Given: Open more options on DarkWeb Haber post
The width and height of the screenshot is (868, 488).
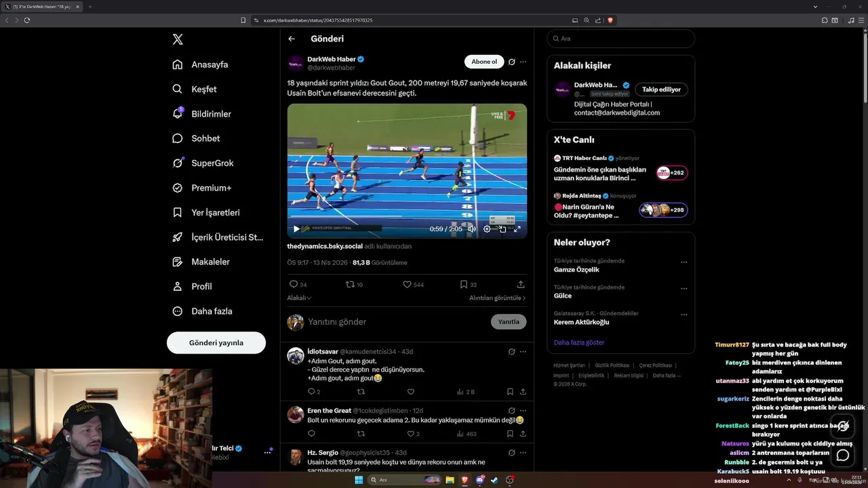Looking at the screenshot, I should pos(523,62).
